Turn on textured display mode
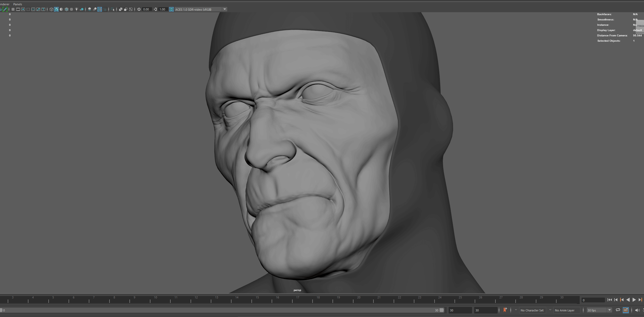Screen dimensions: 644x317 [x=67, y=9]
